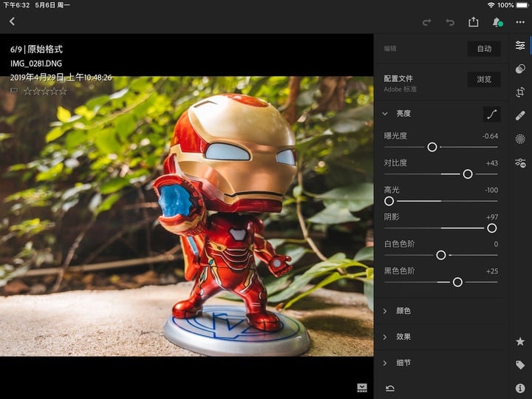Click the battery indicator in status bar
This screenshot has height=399, width=532.
(x=522, y=5)
